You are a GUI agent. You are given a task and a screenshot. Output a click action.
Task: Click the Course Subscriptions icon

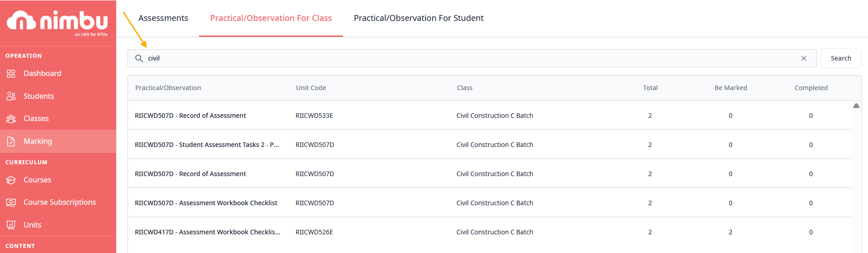11,202
